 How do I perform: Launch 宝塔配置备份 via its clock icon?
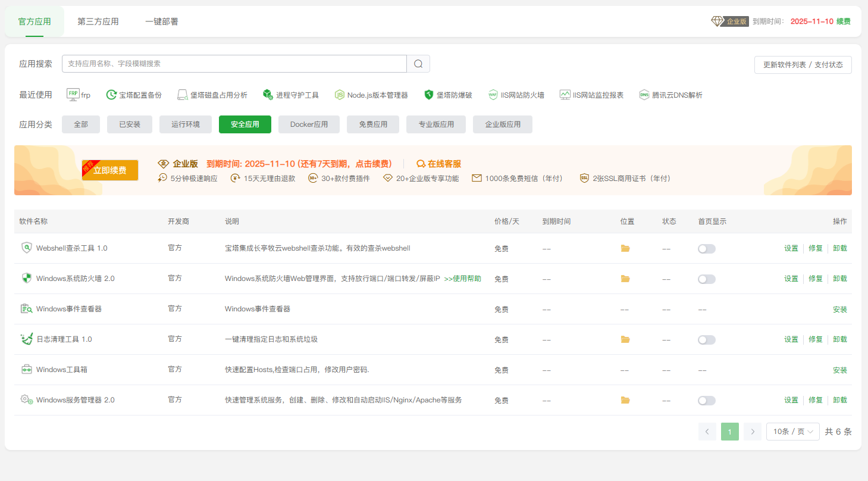(x=134, y=93)
